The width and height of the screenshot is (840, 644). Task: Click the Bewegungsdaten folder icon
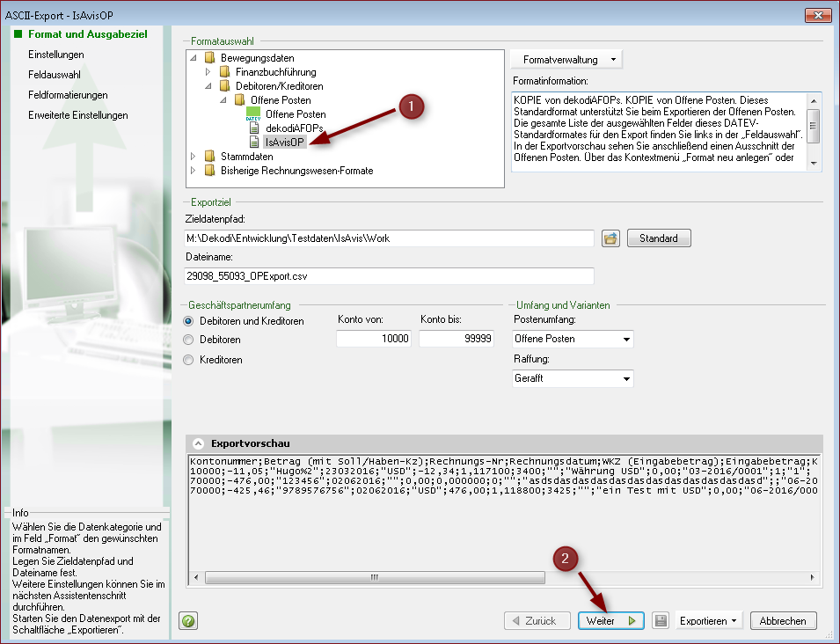click(210, 58)
